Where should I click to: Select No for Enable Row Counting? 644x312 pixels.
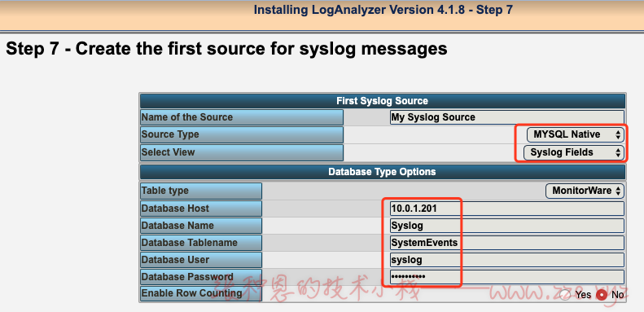click(x=602, y=295)
